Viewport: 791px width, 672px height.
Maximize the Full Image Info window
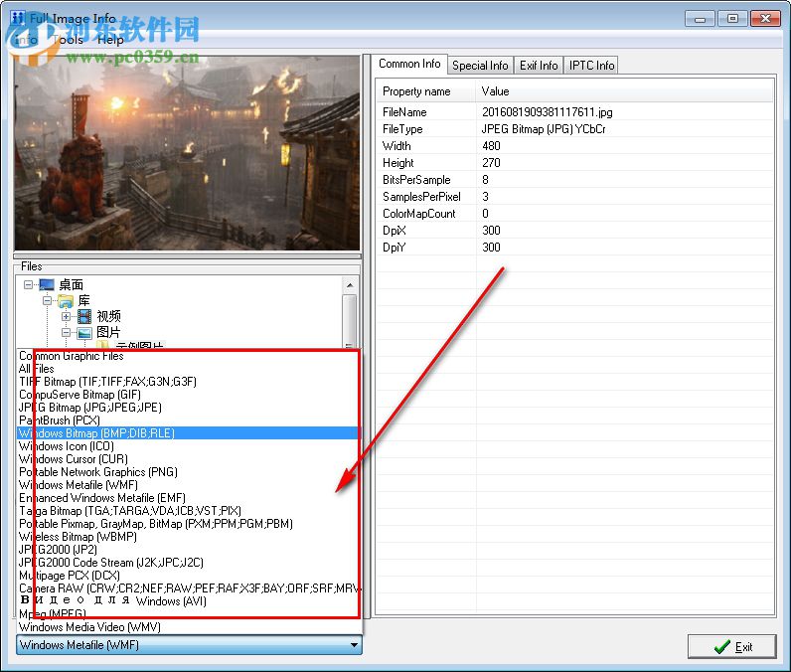tap(732, 19)
